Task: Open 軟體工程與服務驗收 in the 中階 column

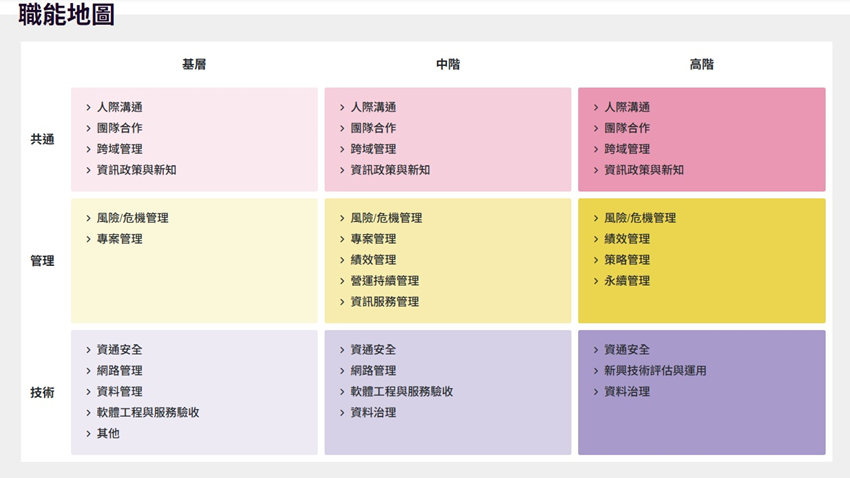Action: (x=401, y=392)
